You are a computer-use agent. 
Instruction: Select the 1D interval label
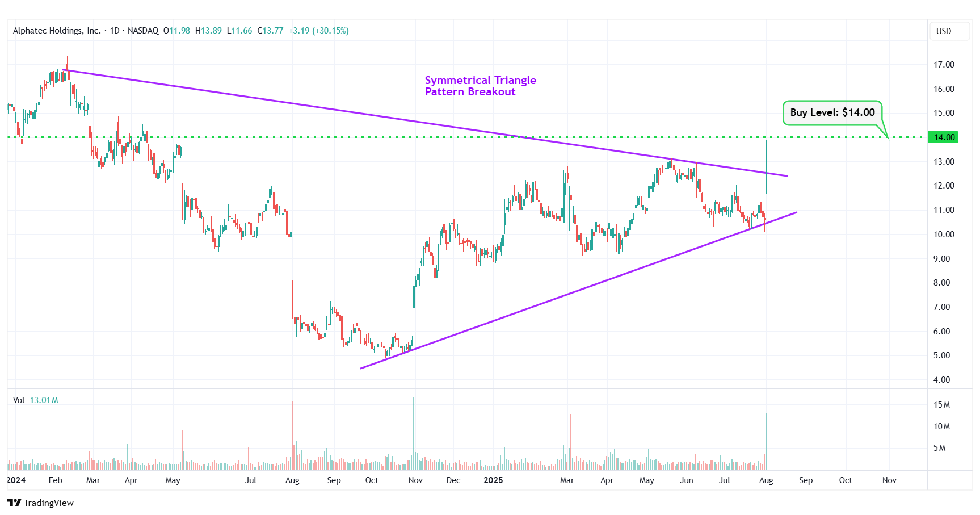pos(115,31)
